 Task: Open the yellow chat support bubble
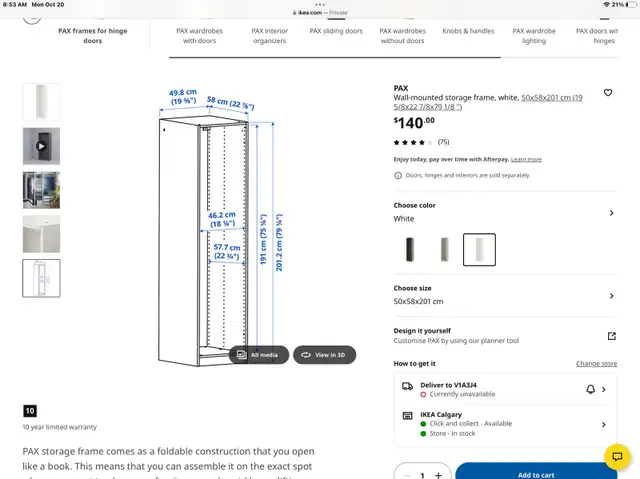pos(617,457)
